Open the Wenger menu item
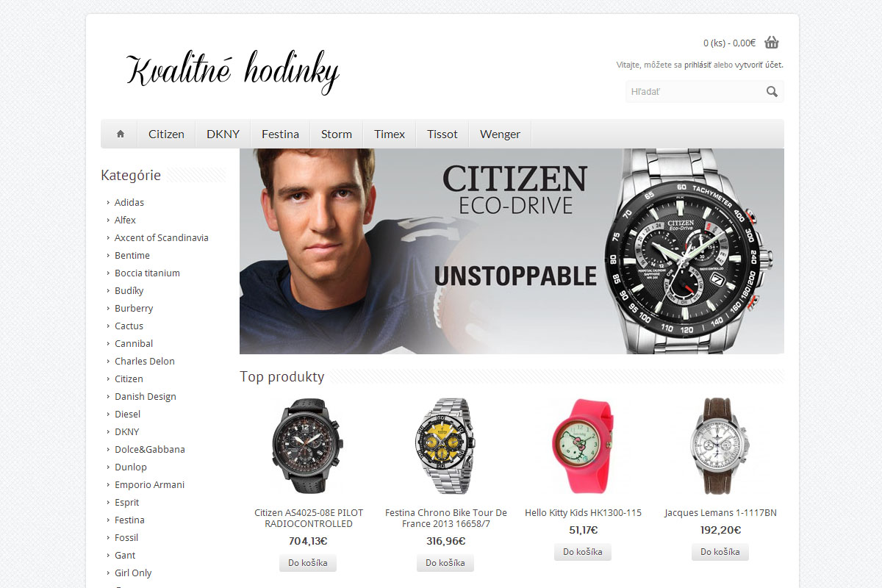 click(x=500, y=134)
